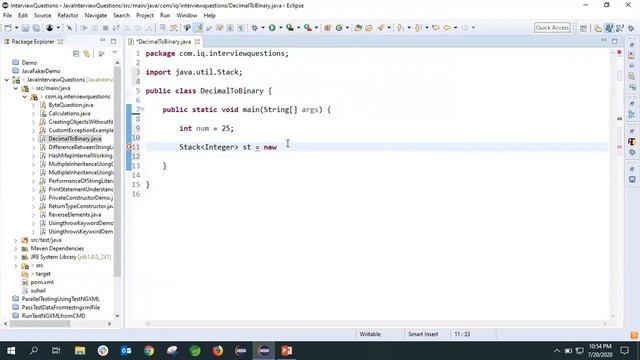Select the DecimalToBinary.java editor tab
Screen dimensions: 640x360
click(x=163, y=42)
